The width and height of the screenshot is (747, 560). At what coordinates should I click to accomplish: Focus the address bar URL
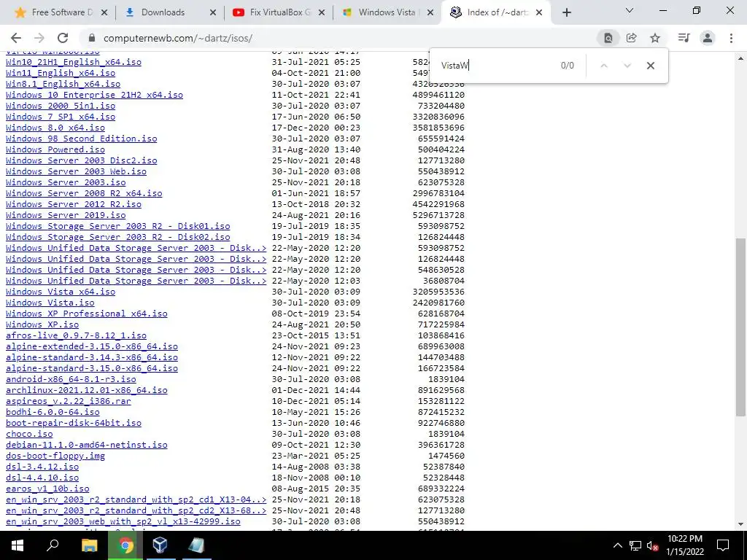point(178,38)
